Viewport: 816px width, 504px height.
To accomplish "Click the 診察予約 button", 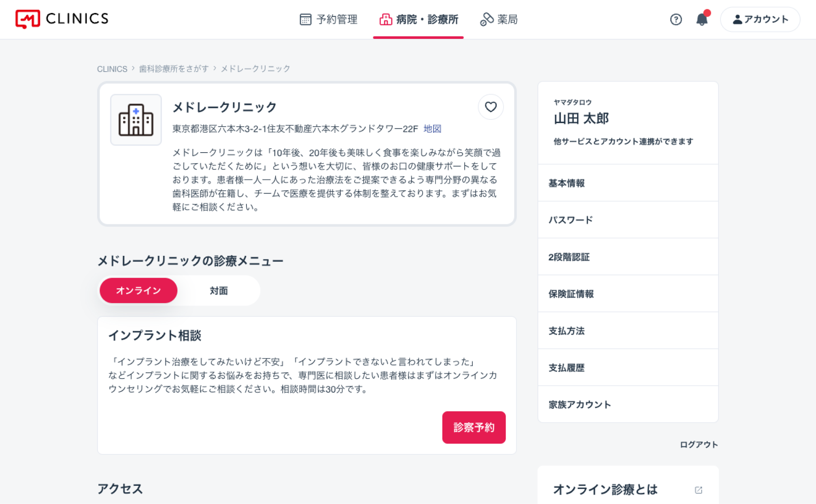I will pyautogui.click(x=474, y=427).
